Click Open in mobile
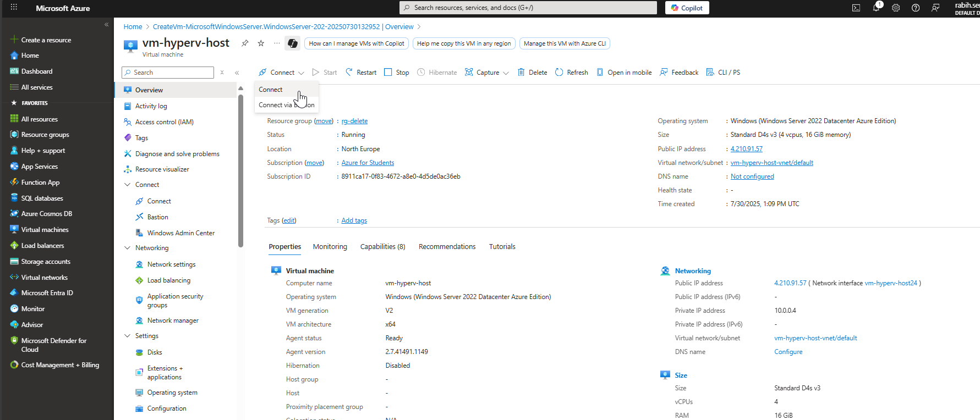980x420 pixels. (x=624, y=73)
